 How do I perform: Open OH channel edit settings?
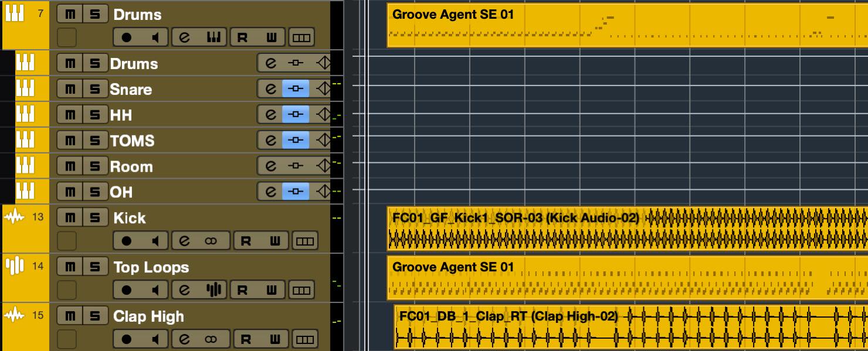(270, 192)
